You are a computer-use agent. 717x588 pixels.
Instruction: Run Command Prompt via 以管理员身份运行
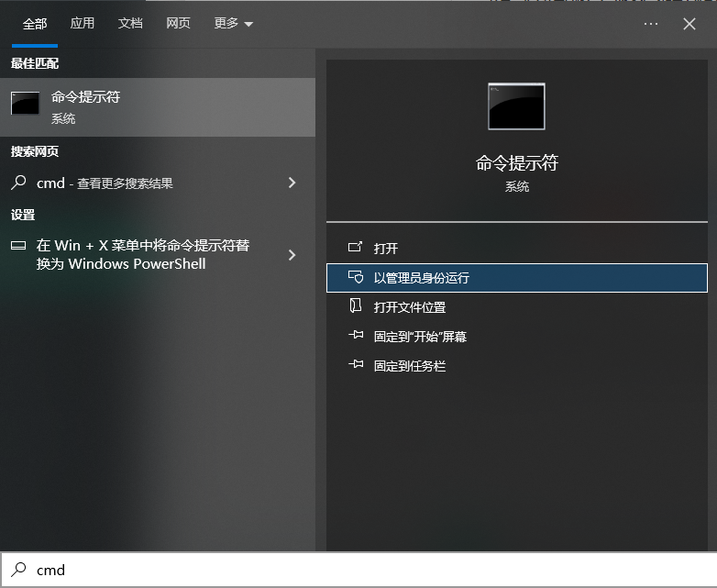pos(422,278)
